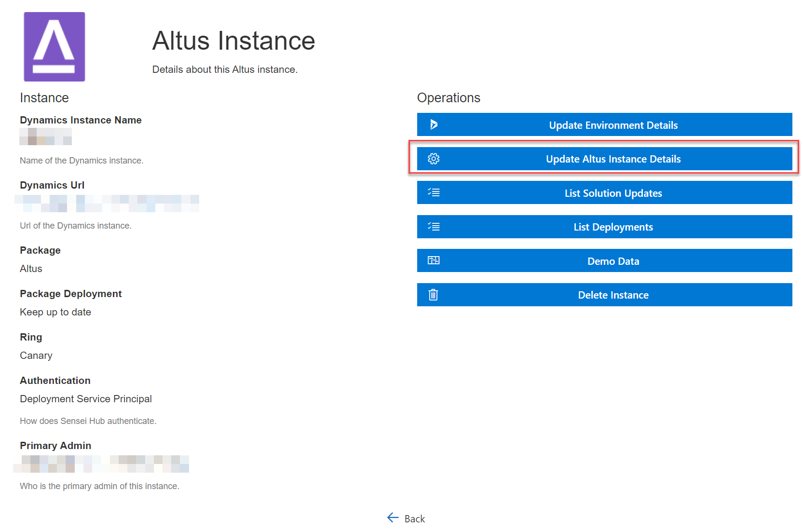
Task: Click the Dynamics icon on Update Environment Details
Action: click(x=434, y=124)
